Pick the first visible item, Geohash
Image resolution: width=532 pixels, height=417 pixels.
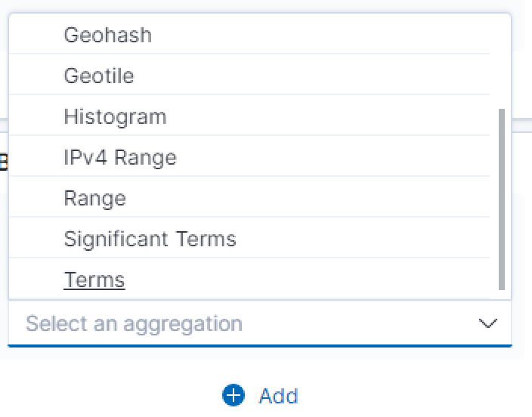point(107,36)
